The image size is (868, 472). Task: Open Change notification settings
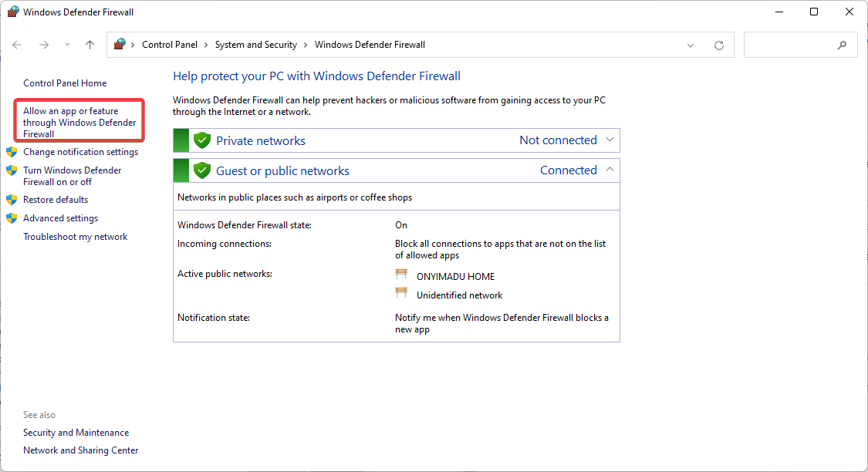81,152
